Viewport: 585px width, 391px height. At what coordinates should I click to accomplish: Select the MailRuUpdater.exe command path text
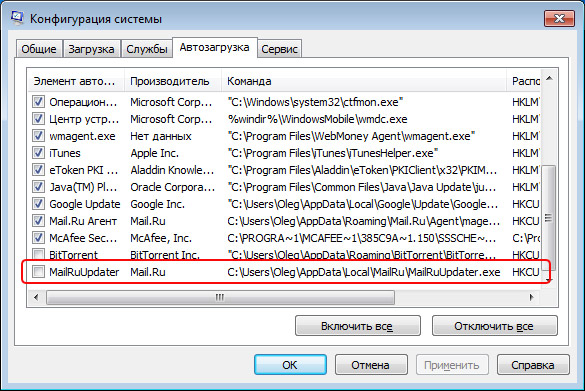tap(363, 272)
